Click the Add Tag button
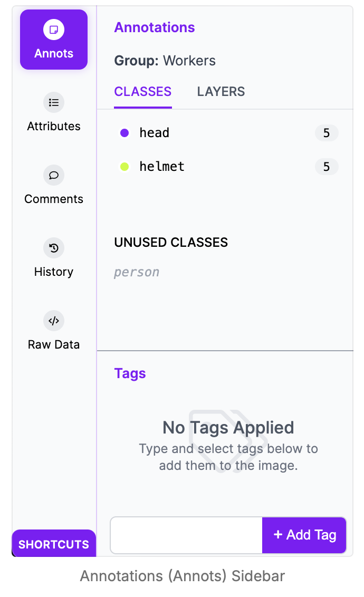The image size is (364, 597). (304, 535)
